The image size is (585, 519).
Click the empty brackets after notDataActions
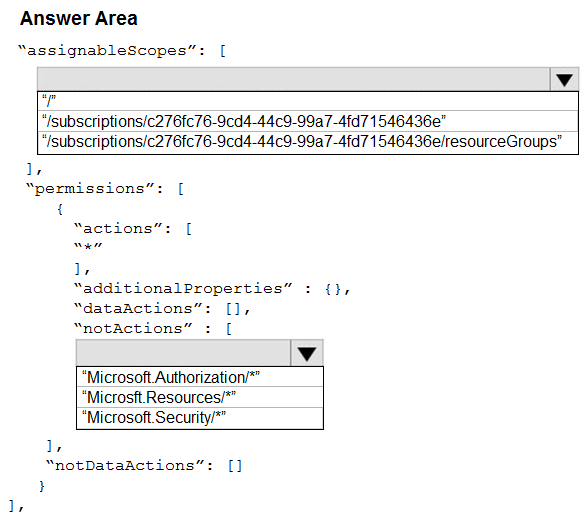(235, 466)
